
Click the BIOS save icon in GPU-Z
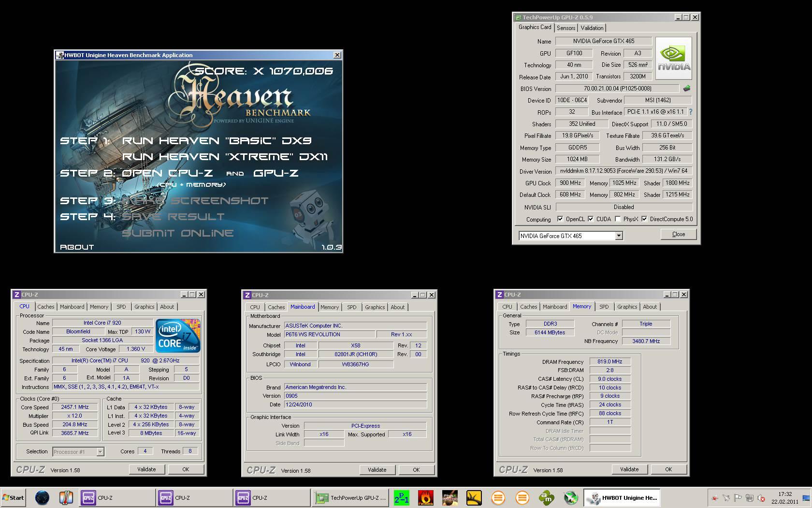(686, 89)
